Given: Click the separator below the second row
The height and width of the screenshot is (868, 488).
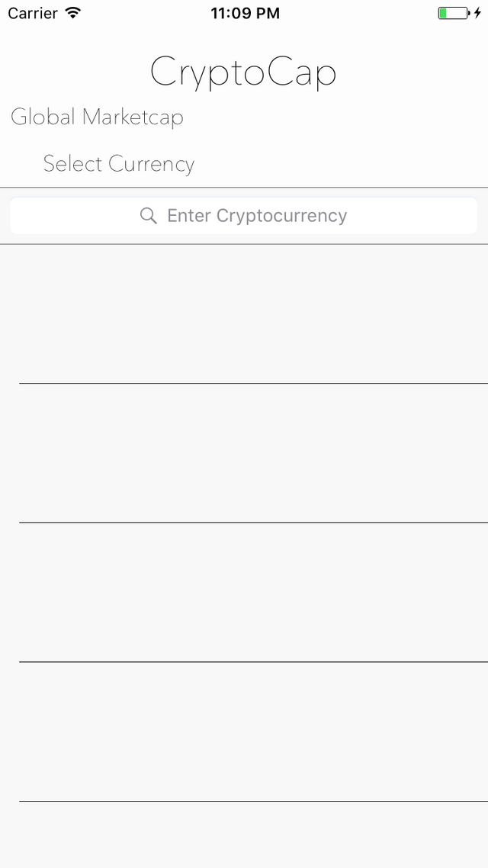Looking at the screenshot, I should 253,522.
